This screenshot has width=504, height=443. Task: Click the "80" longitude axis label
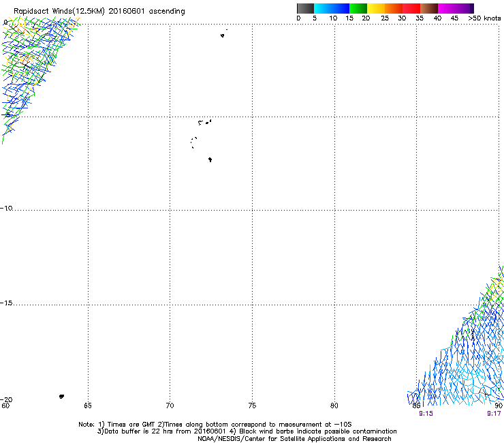click(334, 406)
